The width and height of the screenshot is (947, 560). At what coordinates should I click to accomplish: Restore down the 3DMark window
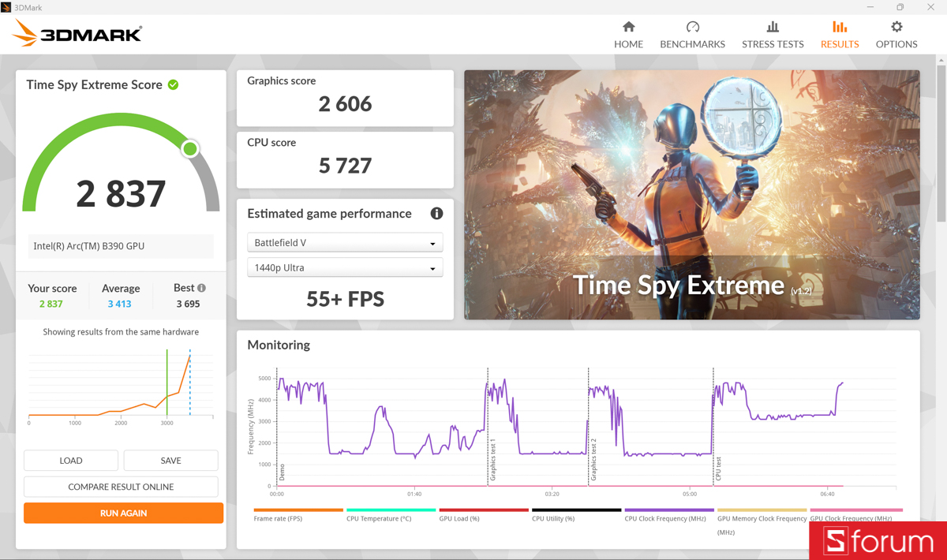(900, 7)
